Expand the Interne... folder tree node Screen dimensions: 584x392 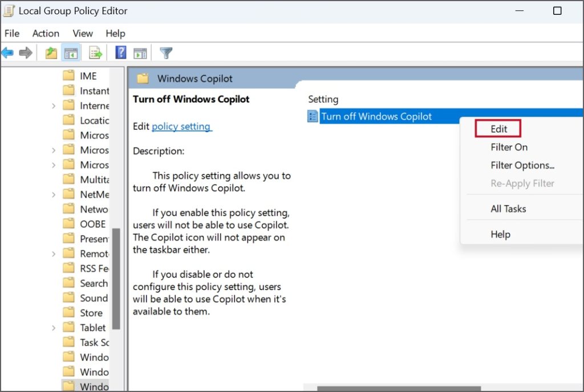pyautogui.click(x=54, y=105)
